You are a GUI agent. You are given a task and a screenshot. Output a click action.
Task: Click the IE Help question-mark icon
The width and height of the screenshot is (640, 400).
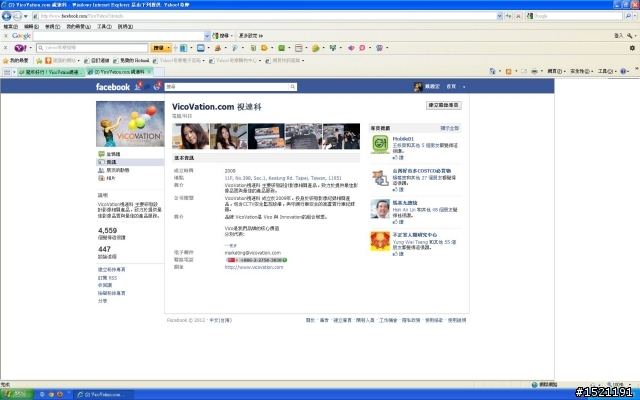point(623,71)
